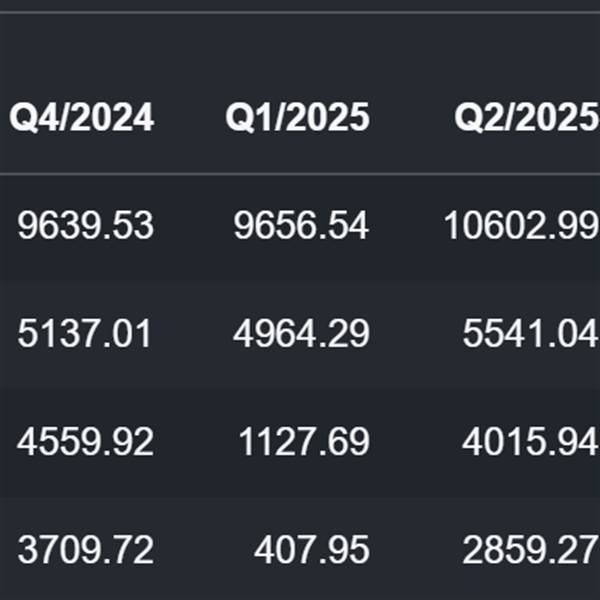Select the 1127.69 value
Screen dimensions: 600x600
pyautogui.click(x=304, y=442)
